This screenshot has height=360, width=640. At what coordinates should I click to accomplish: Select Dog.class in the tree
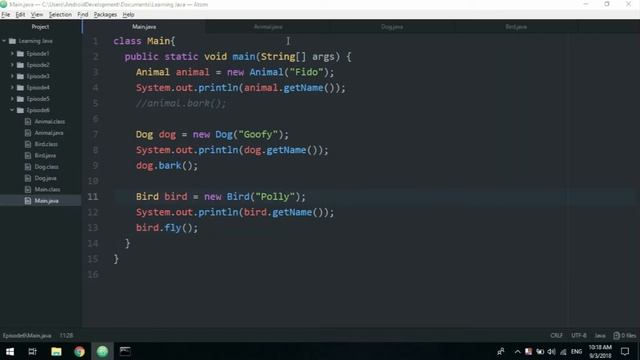click(46, 167)
